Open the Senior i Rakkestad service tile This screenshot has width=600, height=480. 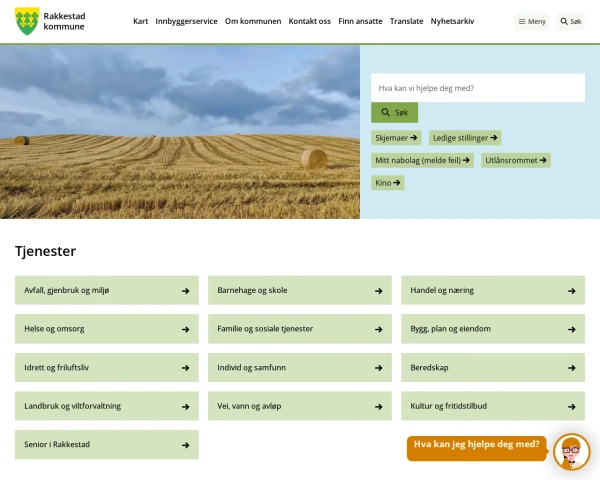[x=106, y=444]
